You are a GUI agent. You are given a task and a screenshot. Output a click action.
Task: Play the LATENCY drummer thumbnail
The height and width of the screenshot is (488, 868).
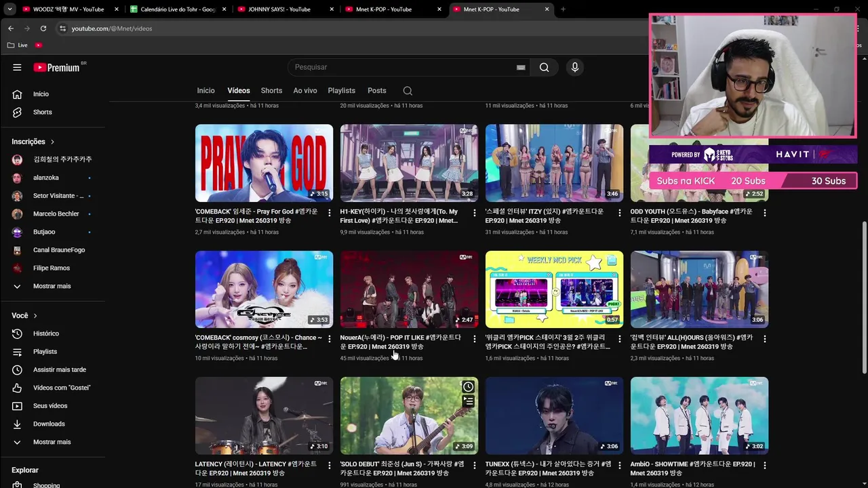point(264,415)
